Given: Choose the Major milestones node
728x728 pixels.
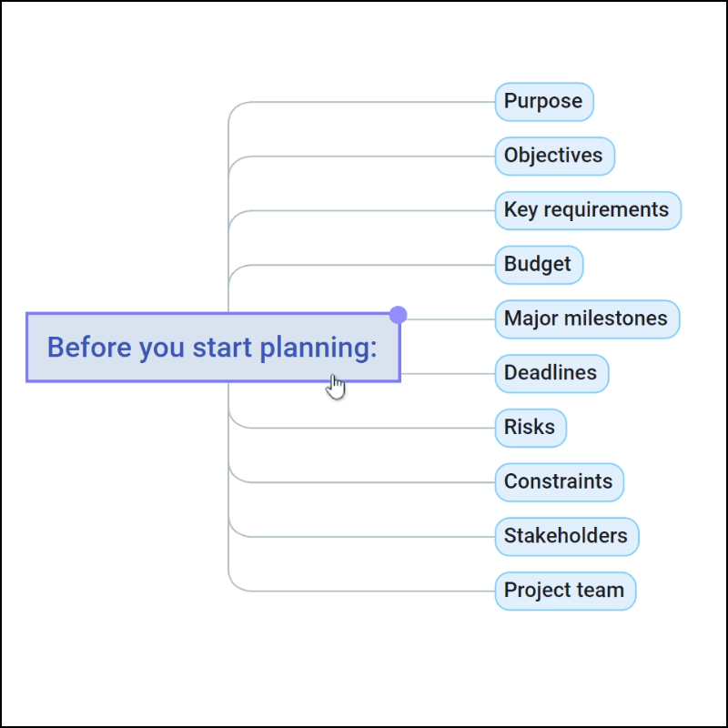Looking at the screenshot, I should pos(587,319).
